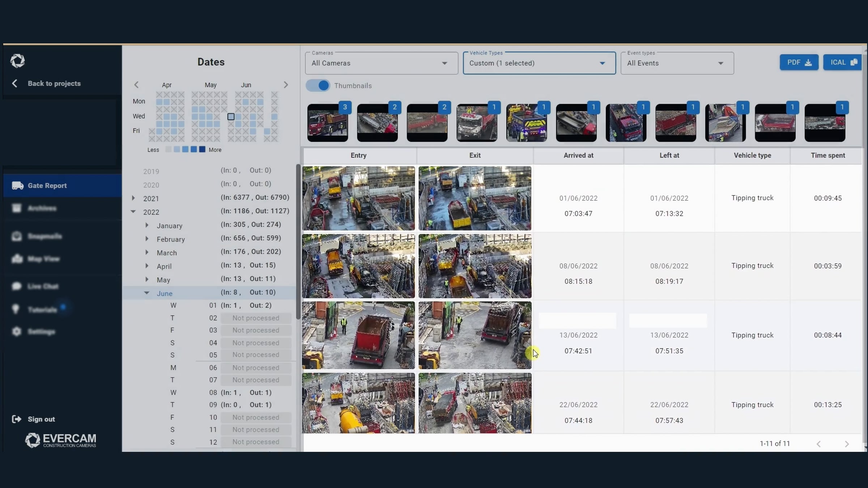Open Gate Report in the sidebar
868x488 pixels.
coord(63,185)
